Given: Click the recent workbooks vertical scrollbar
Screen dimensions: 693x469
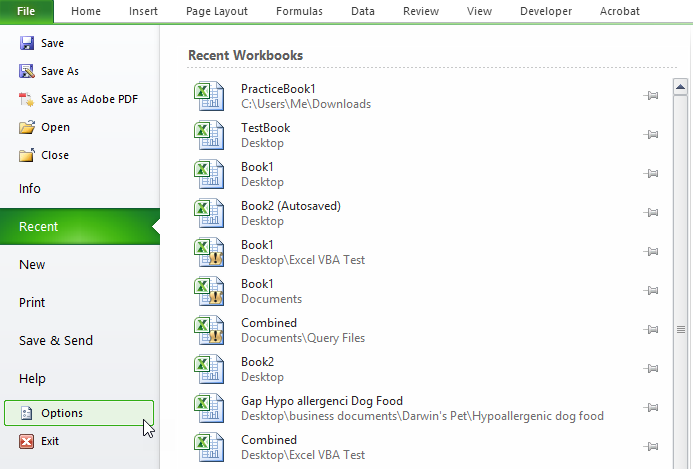Looking at the screenshot, I should coord(681,328).
